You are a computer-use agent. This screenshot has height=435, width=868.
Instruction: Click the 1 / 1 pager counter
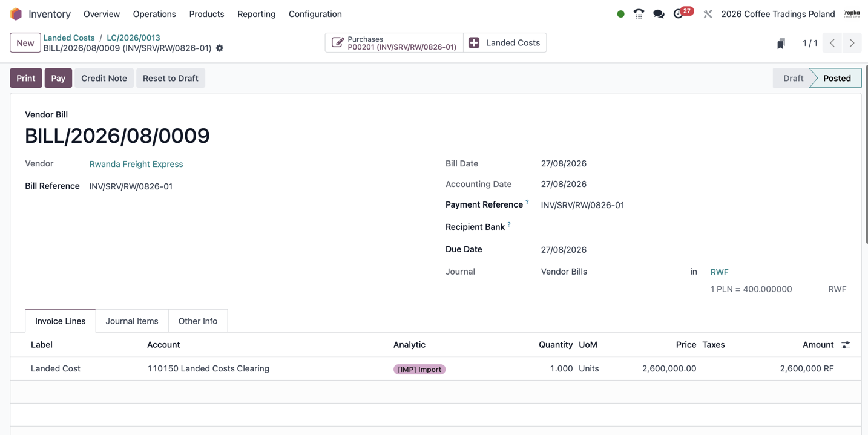pyautogui.click(x=810, y=43)
